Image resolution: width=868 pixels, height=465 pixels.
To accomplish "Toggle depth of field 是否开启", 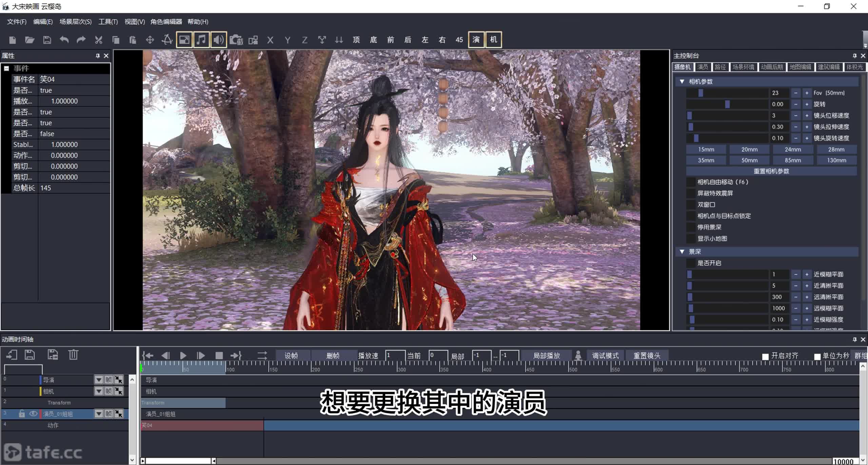I will pos(691,263).
